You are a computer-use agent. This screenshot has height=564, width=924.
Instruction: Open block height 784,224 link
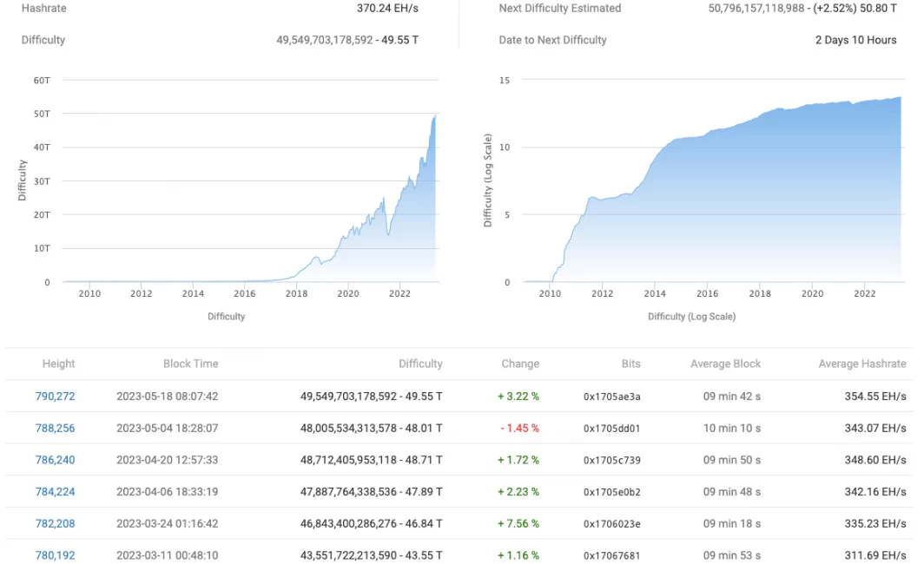coord(55,492)
